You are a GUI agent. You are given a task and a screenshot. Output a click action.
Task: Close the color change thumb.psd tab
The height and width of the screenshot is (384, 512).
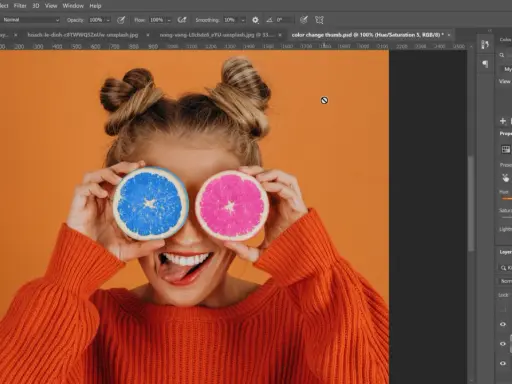(x=449, y=35)
